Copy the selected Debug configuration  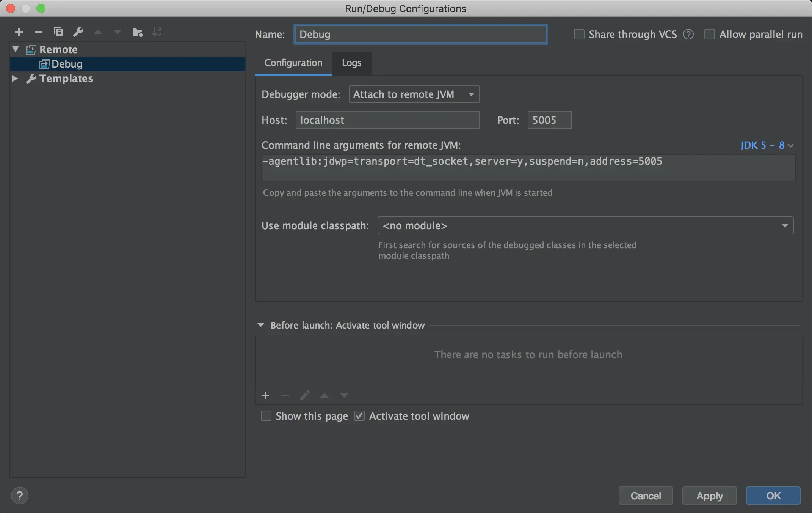click(58, 32)
